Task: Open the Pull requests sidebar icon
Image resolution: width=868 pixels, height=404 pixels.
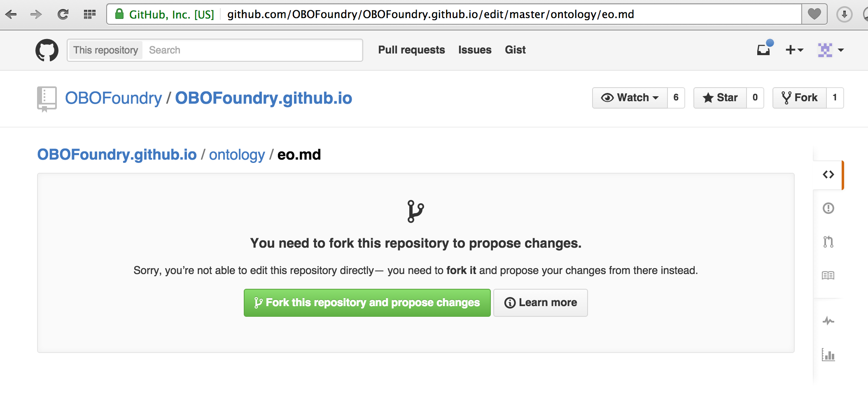Action: (x=828, y=242)
